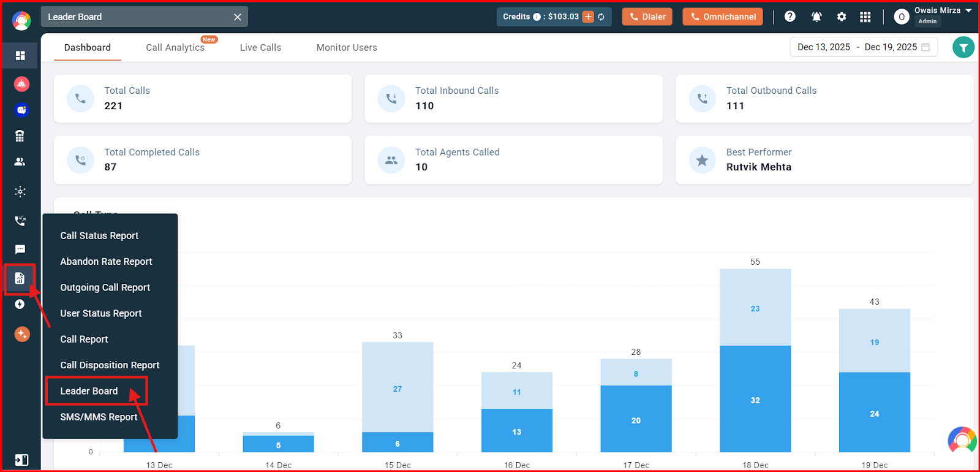The image size is (980, 472).
Task: Open the dashboard grid icon in sidebar
Action: point(20,56)
